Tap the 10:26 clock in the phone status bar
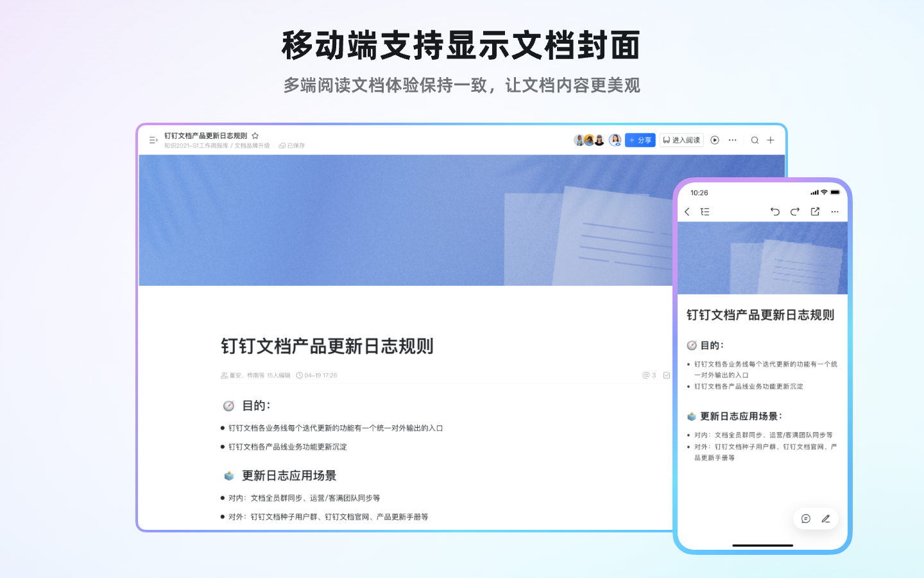Screen dimensions: 924x578 click(x=699, y=193)
